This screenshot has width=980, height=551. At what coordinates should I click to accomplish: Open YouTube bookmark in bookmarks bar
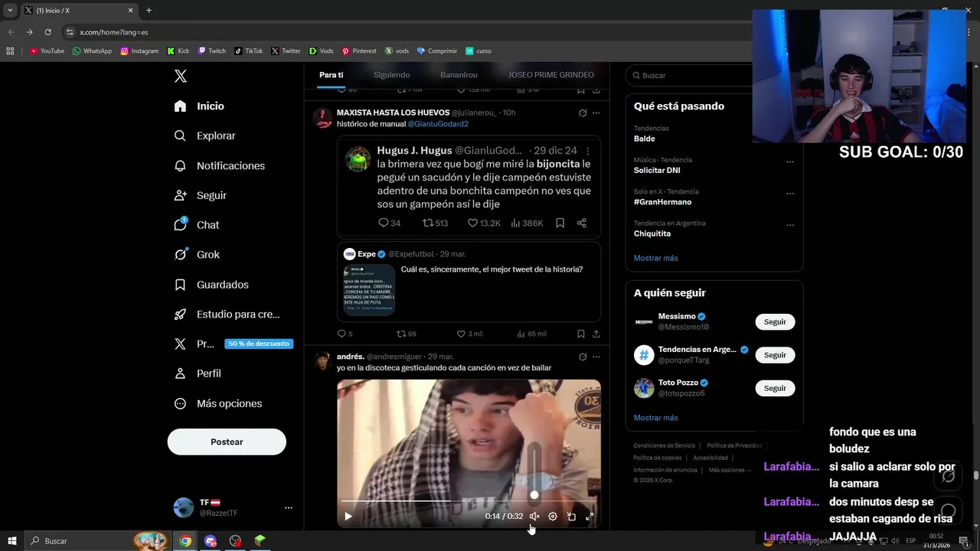46,51
